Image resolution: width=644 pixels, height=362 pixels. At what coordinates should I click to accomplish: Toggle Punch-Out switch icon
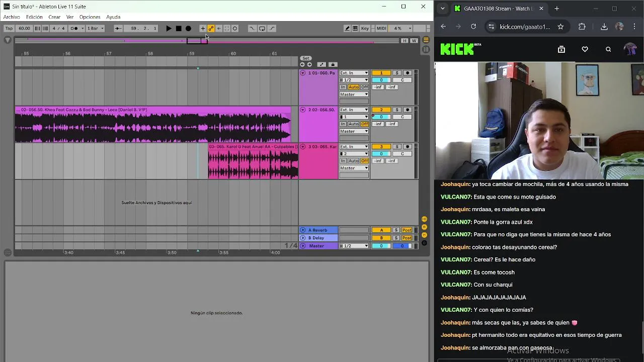(x=272, y=29)
